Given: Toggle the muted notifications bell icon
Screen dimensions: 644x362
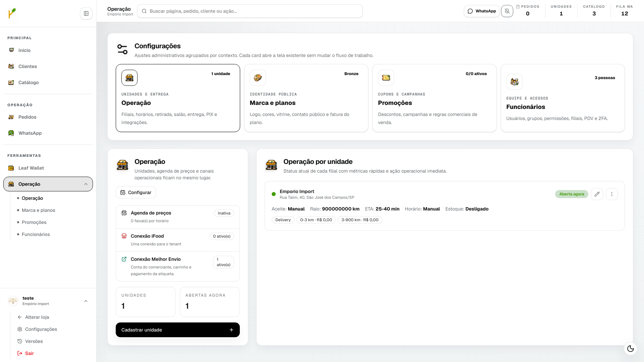Looking at the screenshot, I should (x=507, y=11).
